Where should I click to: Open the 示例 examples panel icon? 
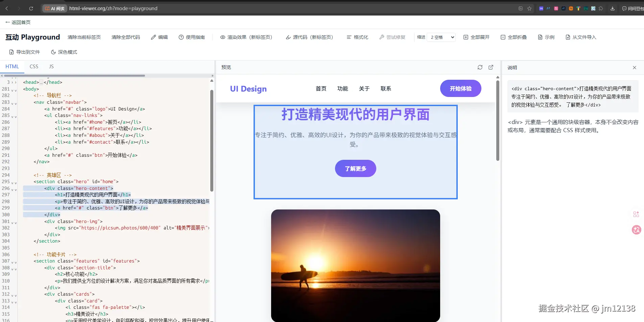tap(540, 37)
